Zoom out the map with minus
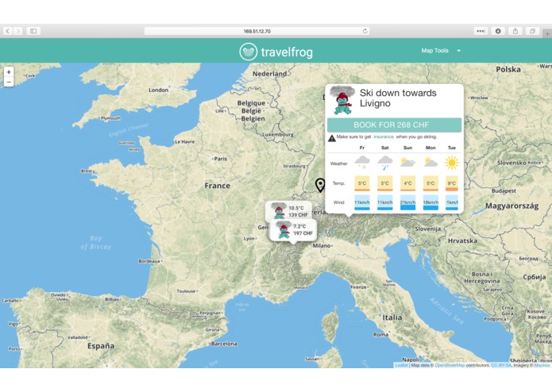Screen dimensions: 552x392 pos(9,82)
